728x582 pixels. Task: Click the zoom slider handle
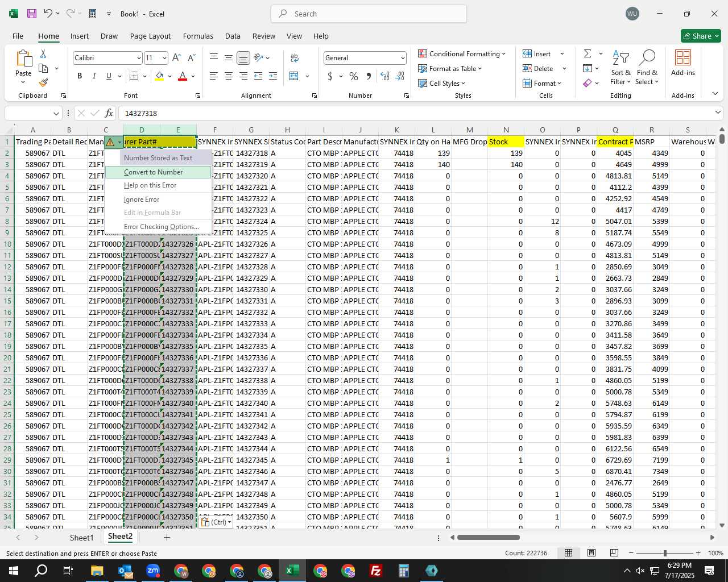[665, 552]
